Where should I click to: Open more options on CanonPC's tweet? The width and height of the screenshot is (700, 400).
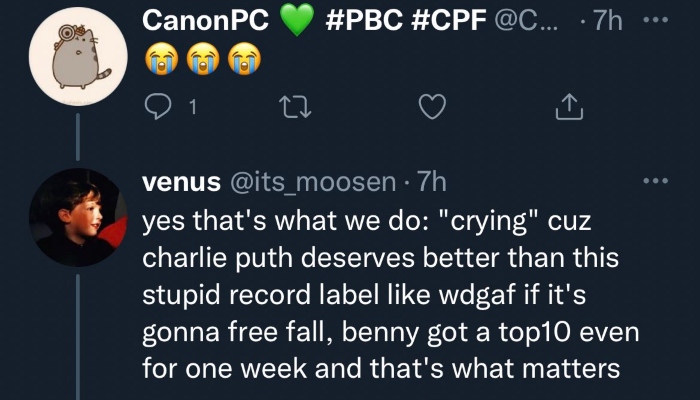coord(656,21)
